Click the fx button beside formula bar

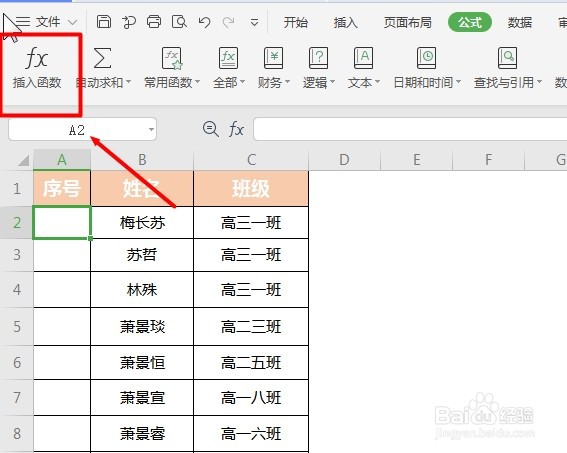tap(236, 129)
